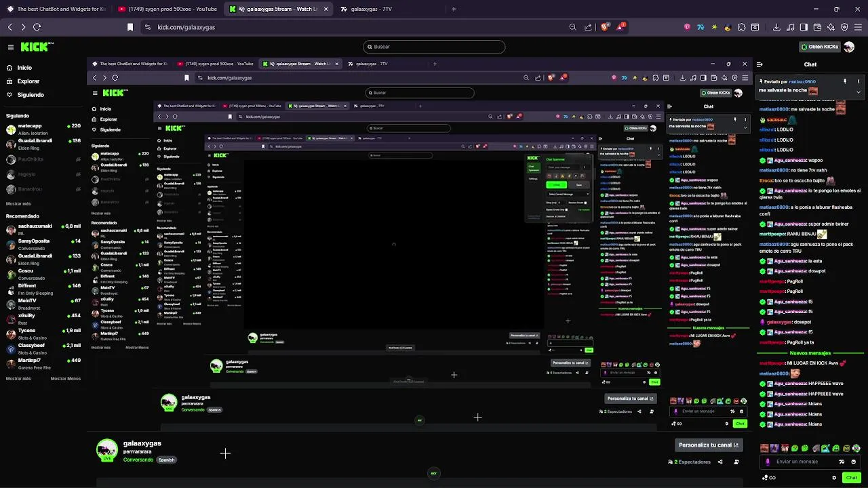Image resolution: width=868 pixels, height=488 pixels.
Task: Open Brave Wallet icon in outermost toolbar
Action: 817,27
